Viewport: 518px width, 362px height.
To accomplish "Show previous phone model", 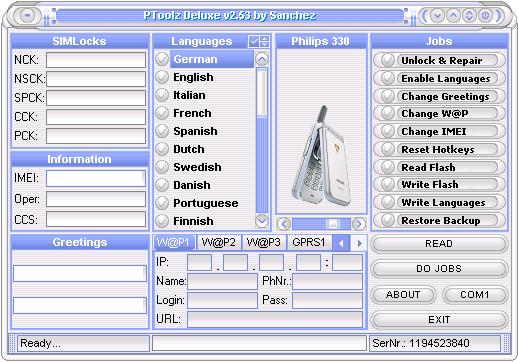I will 284,224.
